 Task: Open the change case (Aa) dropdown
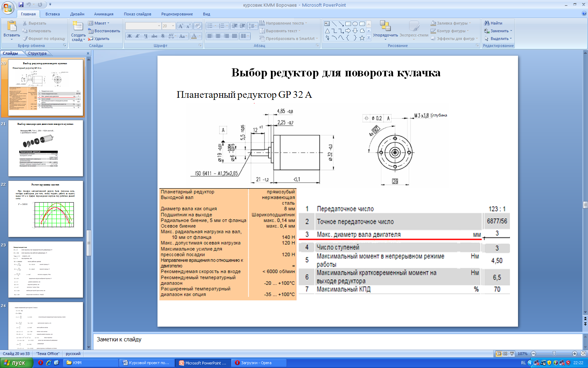[183, 36]
